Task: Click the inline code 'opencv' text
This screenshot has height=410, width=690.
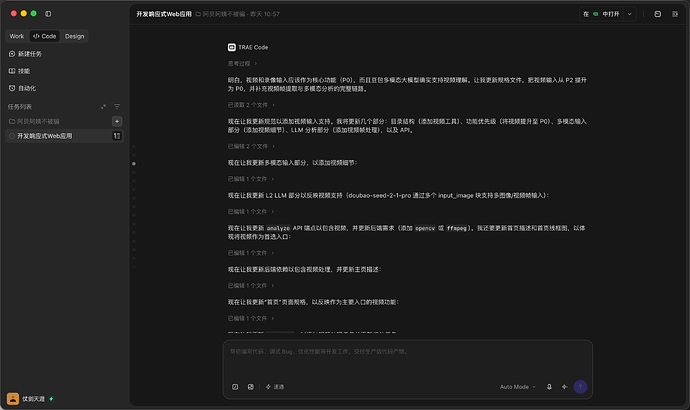Action: point(425,228)
